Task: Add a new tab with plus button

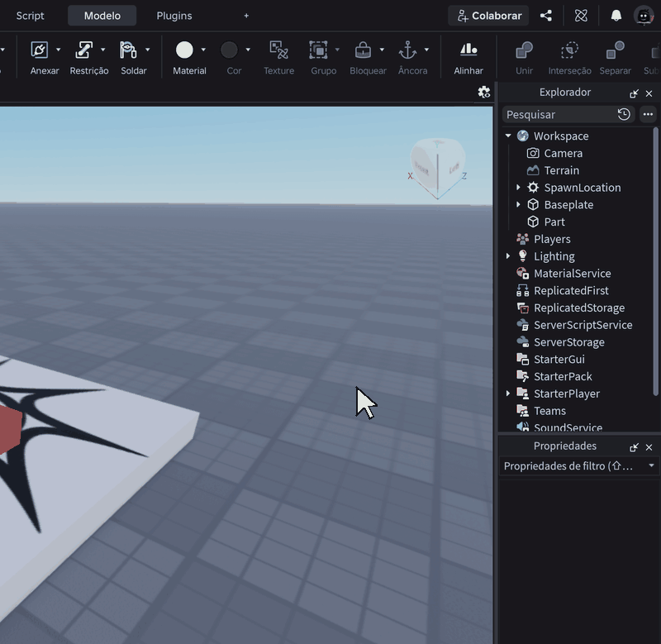Action: (x=246, y=16)
